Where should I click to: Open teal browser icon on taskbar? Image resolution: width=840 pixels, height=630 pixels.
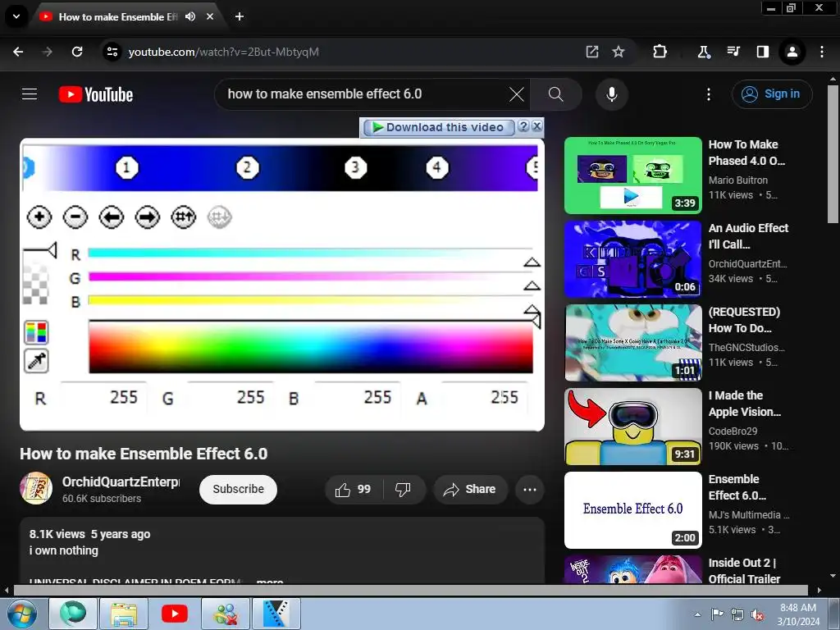73,614
